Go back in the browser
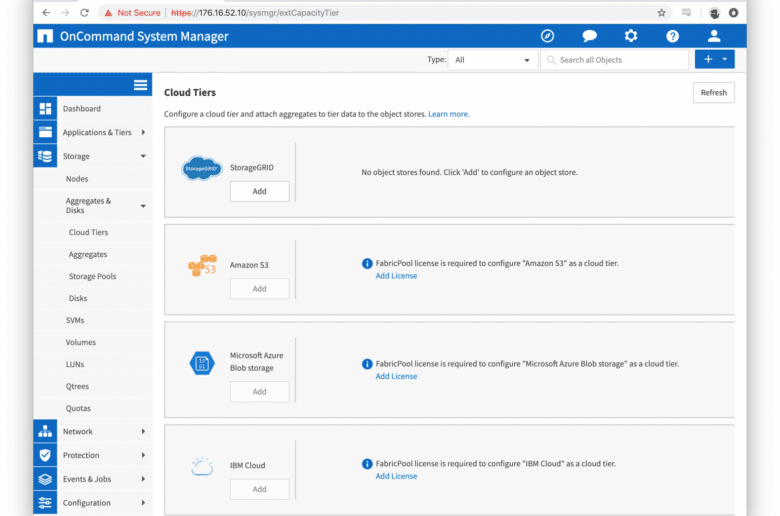Image resolution: width=780 pixels, height=516 pixels. (46, 12)
